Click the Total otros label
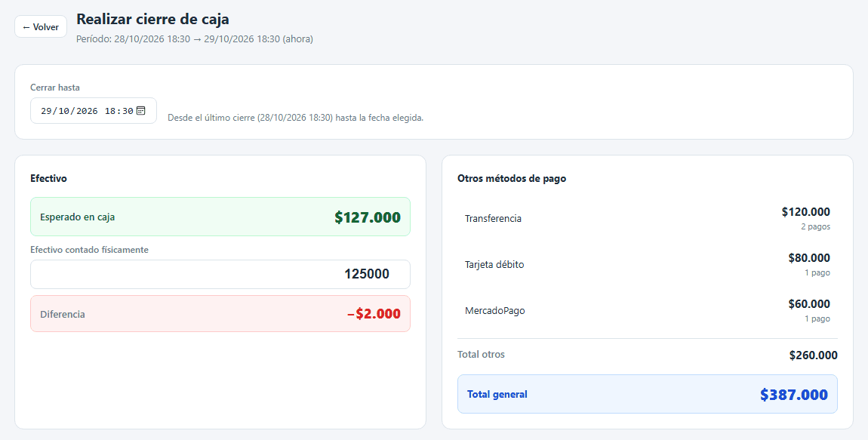 [481, 354]
